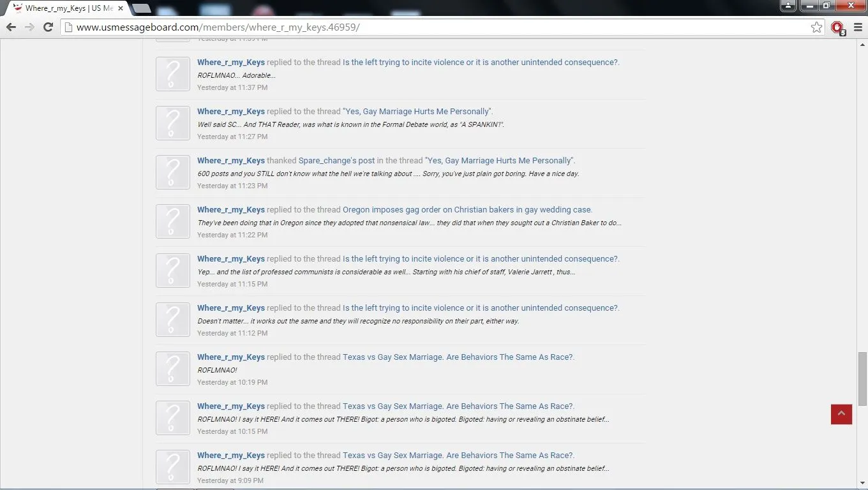Open the Chrome hamburger menu
This screenshot has height=490, width=868.
(857, 27)
